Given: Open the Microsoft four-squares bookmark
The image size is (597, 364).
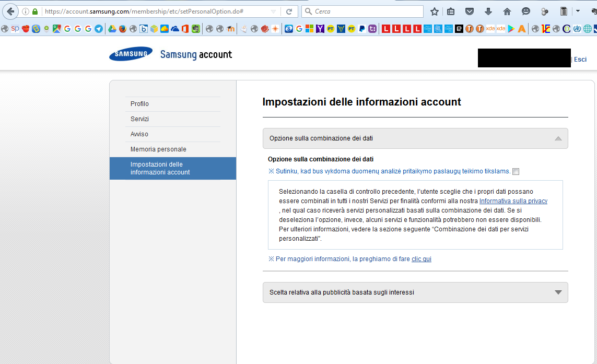Looking at the screenshot, I should [310, 29].
